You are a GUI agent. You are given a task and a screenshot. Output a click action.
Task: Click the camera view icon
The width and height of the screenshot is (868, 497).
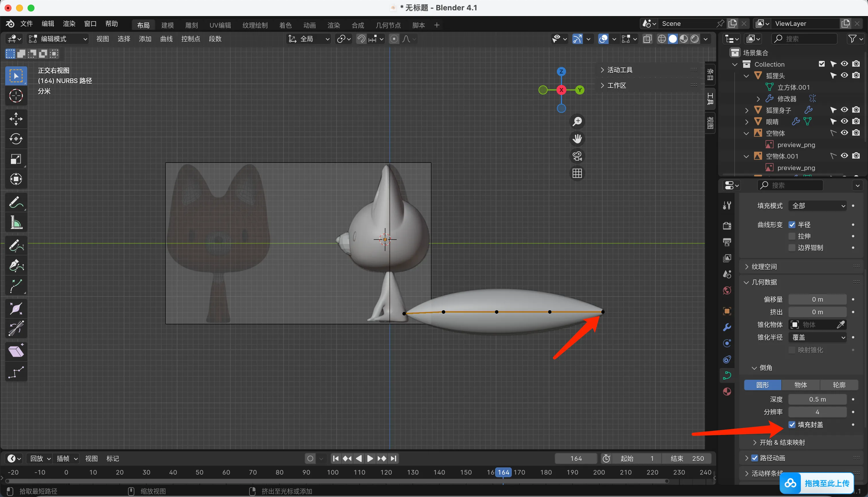point(577,156)
